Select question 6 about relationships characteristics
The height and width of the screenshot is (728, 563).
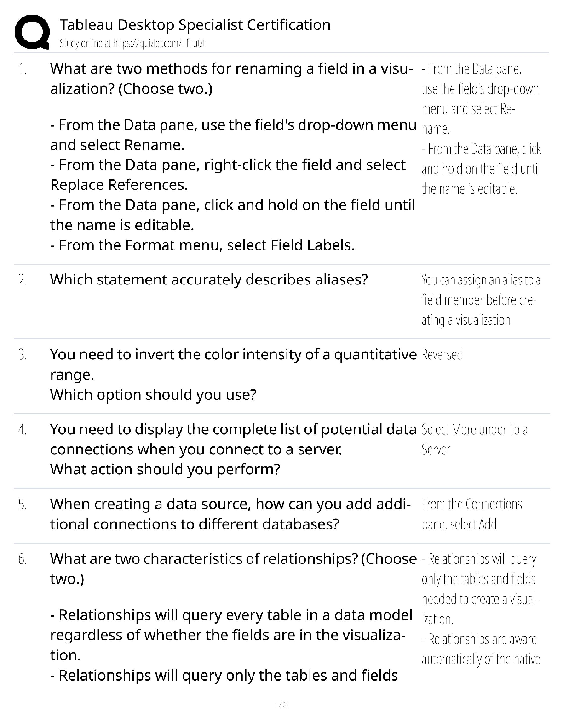233,569
